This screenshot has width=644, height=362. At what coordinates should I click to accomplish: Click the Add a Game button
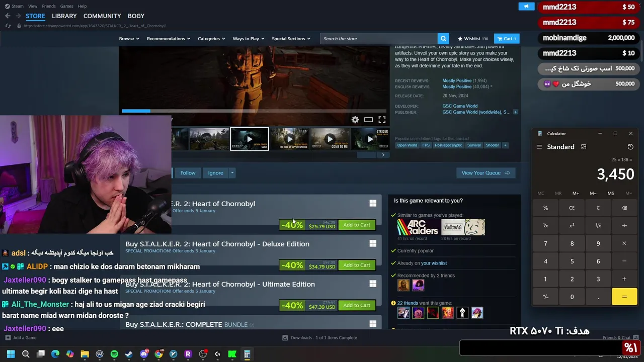tap(21, 338)
